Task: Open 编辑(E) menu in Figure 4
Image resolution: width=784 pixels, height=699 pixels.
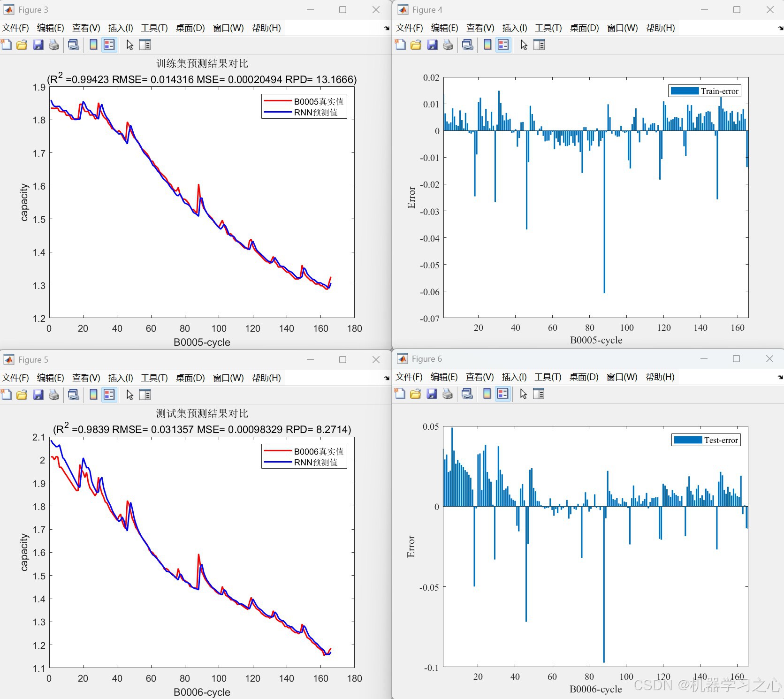Action: point(444,28)
